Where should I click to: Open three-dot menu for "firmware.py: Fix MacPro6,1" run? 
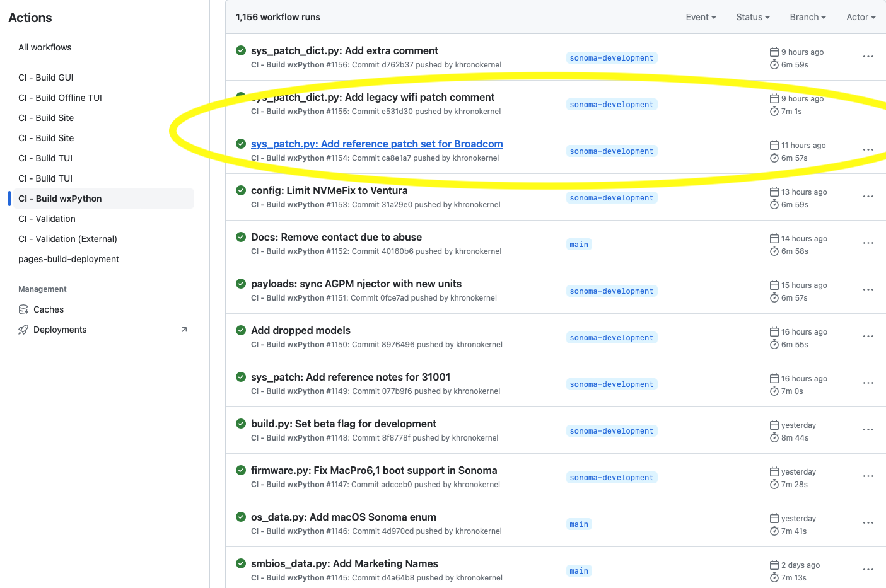(x=868, y=476)
